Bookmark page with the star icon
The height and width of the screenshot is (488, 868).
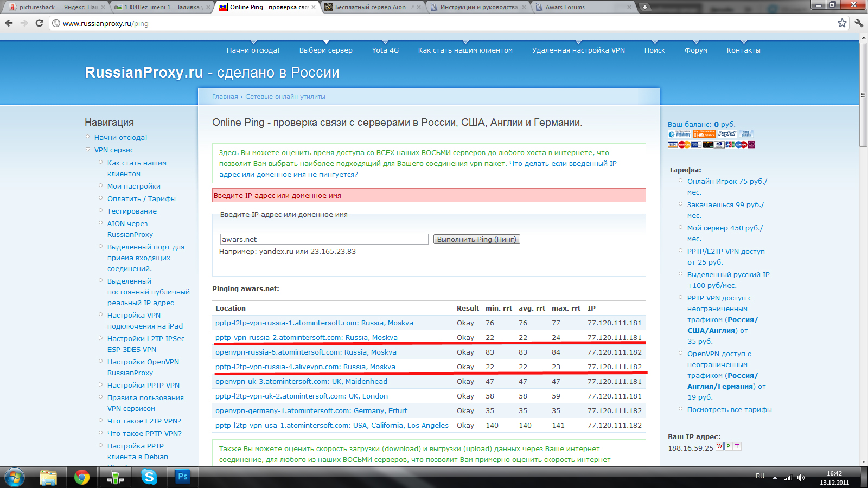tap(842, 23)
